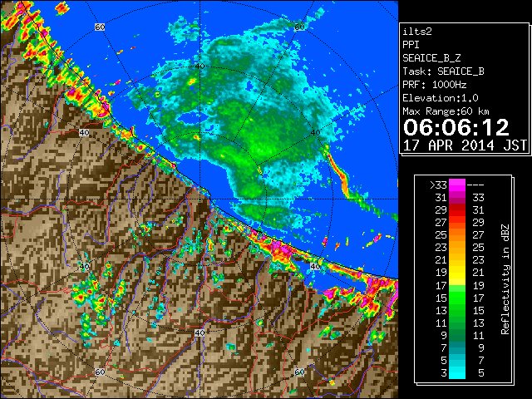Click the '>33' legend label

click(438, 185)
